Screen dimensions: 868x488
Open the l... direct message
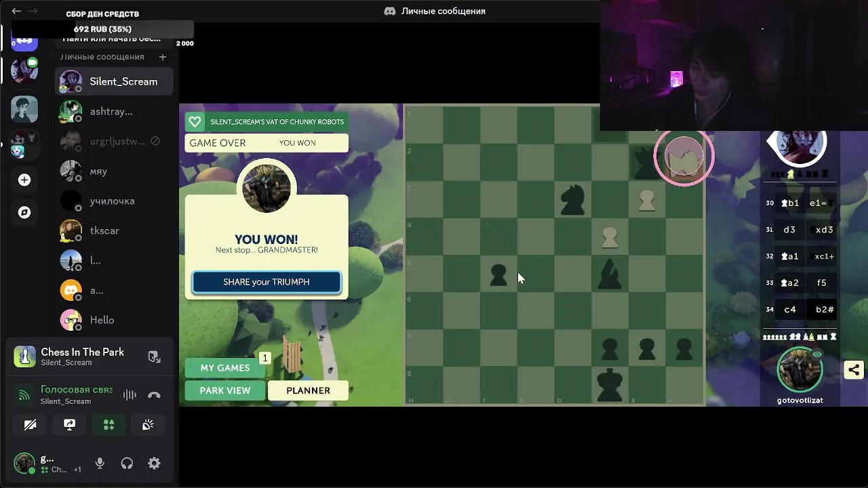(114, 260)
